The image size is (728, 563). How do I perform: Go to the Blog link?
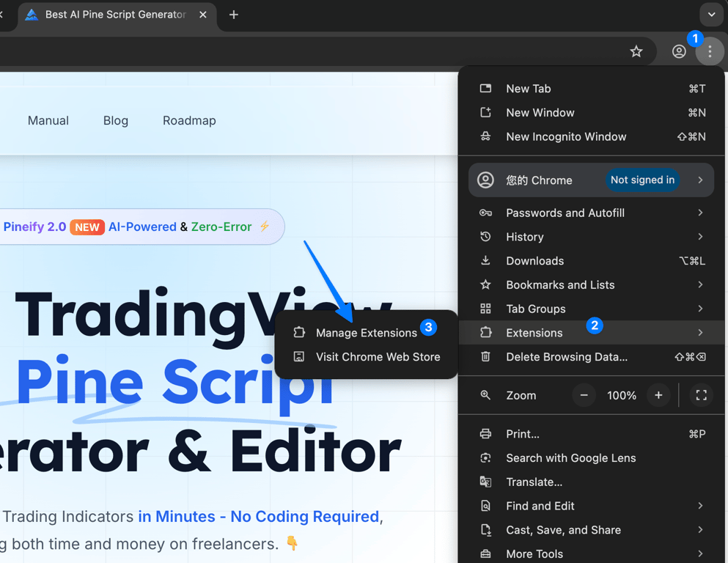click(x=116, y=121)
